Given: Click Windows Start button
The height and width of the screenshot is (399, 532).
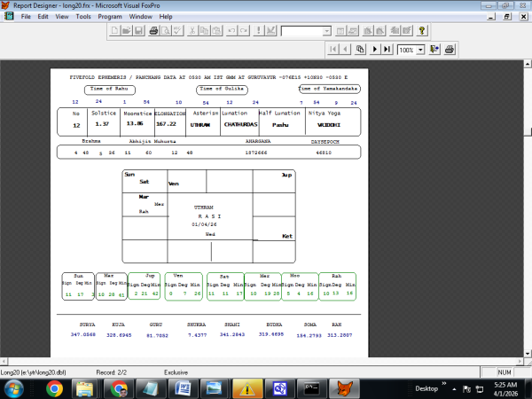Looking at the screenshot, I should 16,387.
